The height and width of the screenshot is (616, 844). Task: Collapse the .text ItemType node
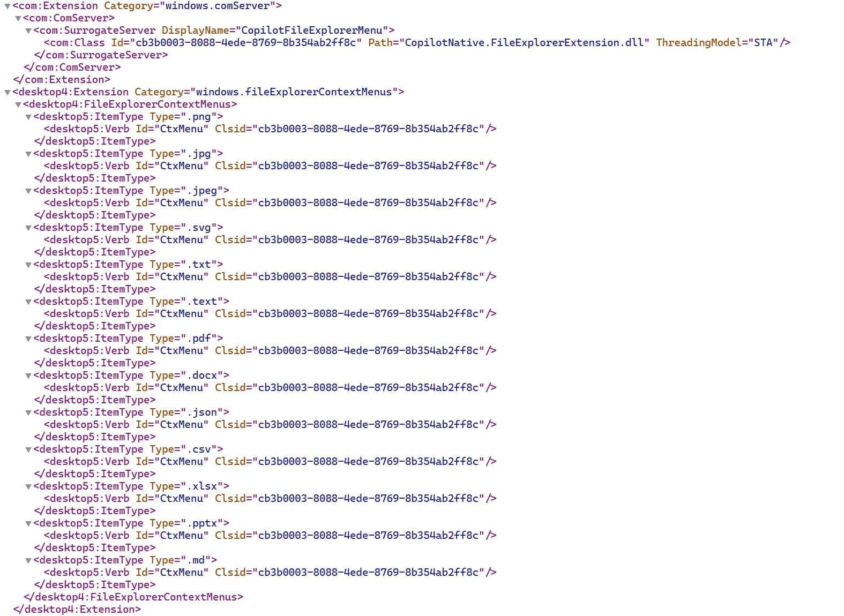(28, 302)
